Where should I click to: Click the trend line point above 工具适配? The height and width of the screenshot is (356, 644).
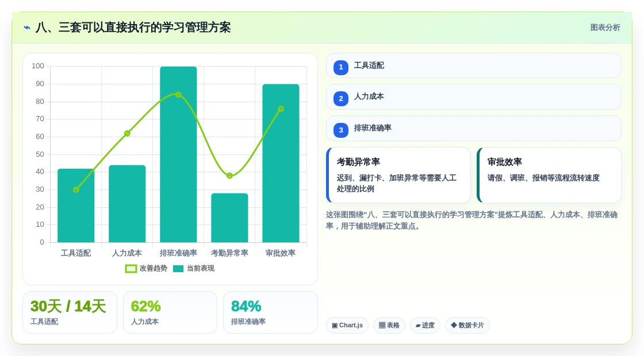pos(76,190)
